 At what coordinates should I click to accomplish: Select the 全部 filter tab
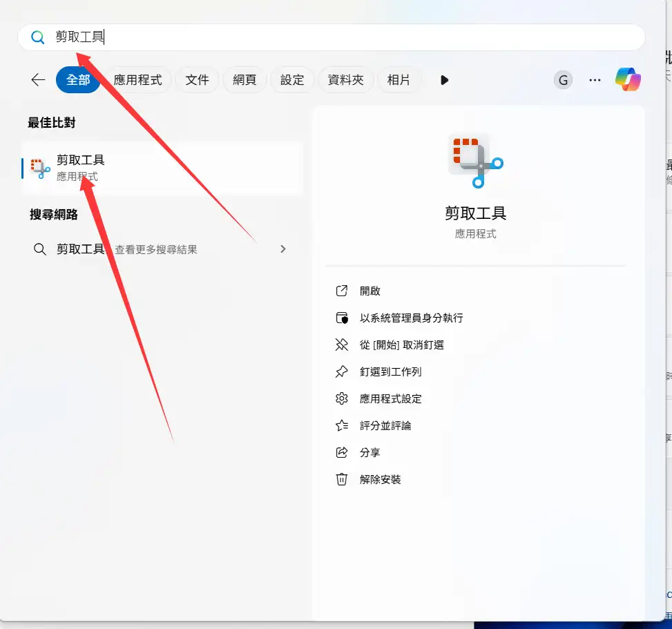click(78, 79)
